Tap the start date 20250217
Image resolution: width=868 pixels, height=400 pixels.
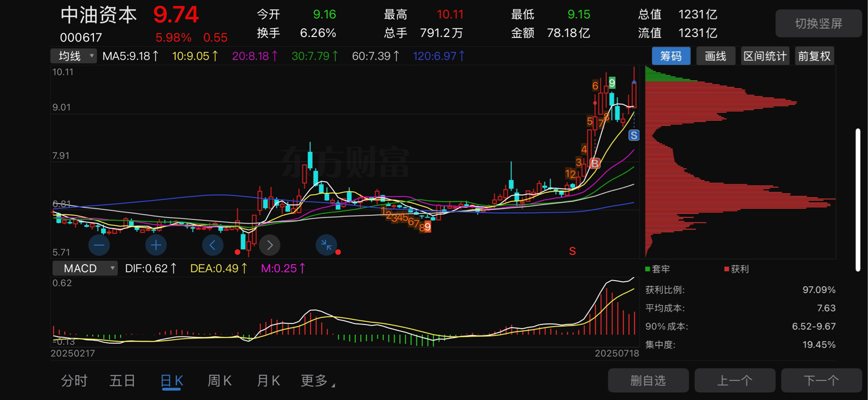tap(73, 353)
